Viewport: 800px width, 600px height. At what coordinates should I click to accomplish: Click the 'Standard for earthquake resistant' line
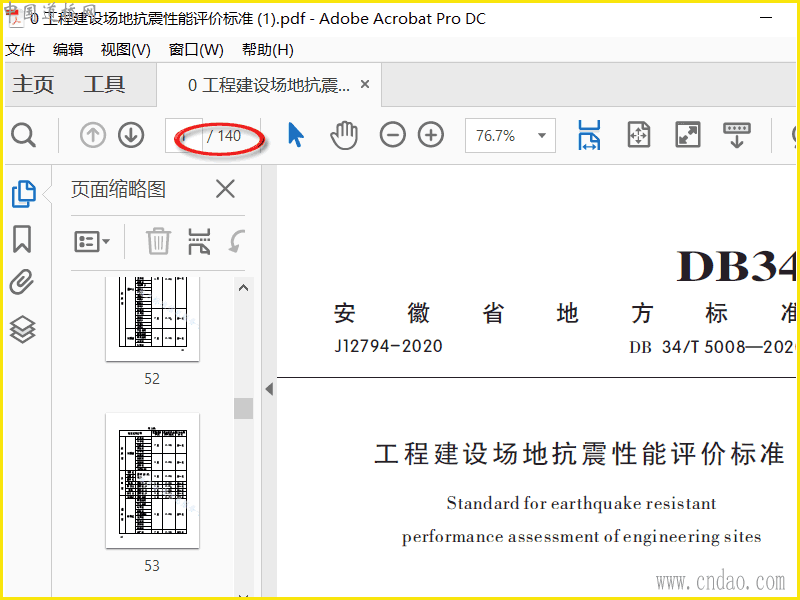pyautogui.click(x=582, y=504)
